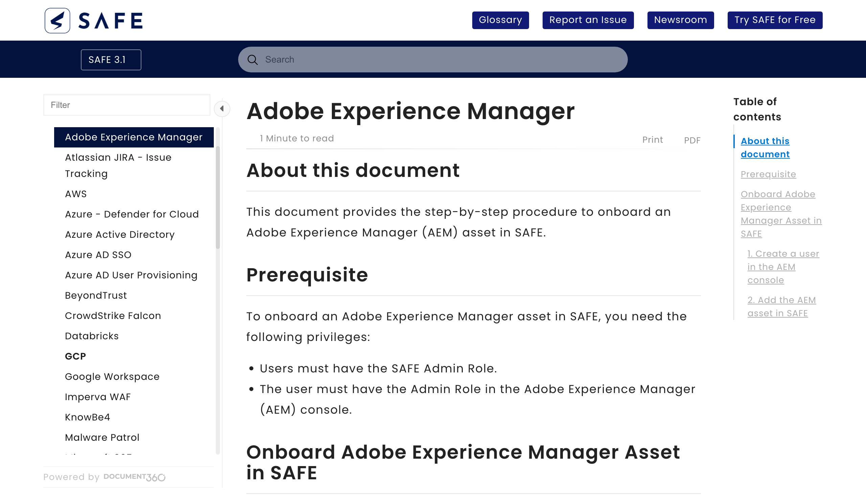This screenshot has width=866, height=504.
Task: Select Adobe Experience Manager sidebar item
Action: click(x=134, y=137)
